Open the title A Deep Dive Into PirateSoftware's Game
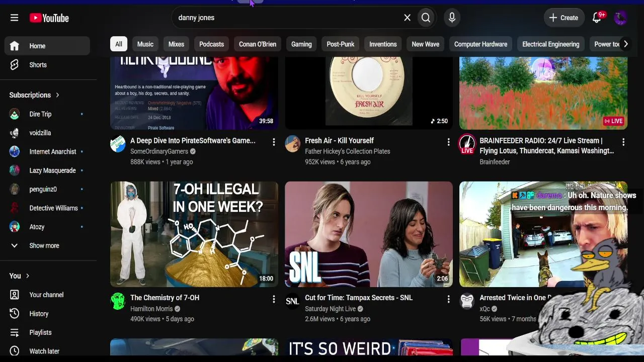The image size is (644, 362). pyautogui.click(x=193, y=141)
